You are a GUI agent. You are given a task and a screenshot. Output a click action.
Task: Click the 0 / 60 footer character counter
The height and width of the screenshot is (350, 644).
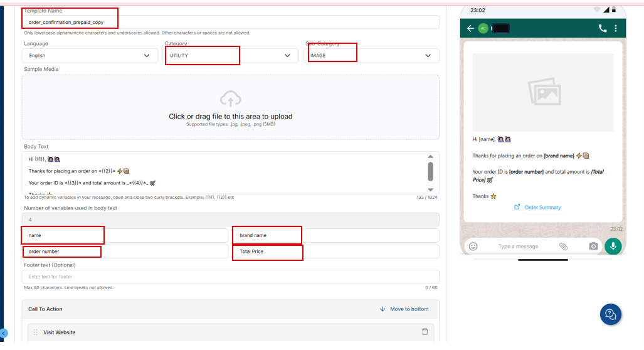(431, 287)
